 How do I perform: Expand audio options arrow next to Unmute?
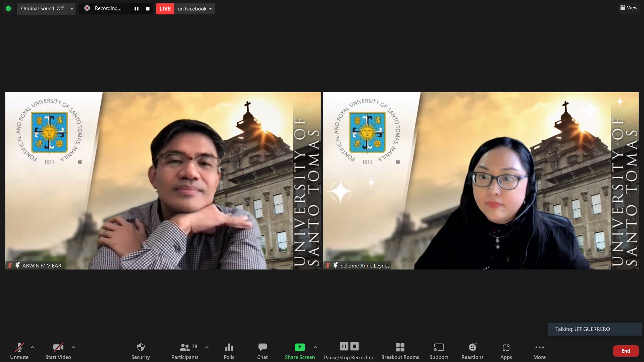click(33, 347)
